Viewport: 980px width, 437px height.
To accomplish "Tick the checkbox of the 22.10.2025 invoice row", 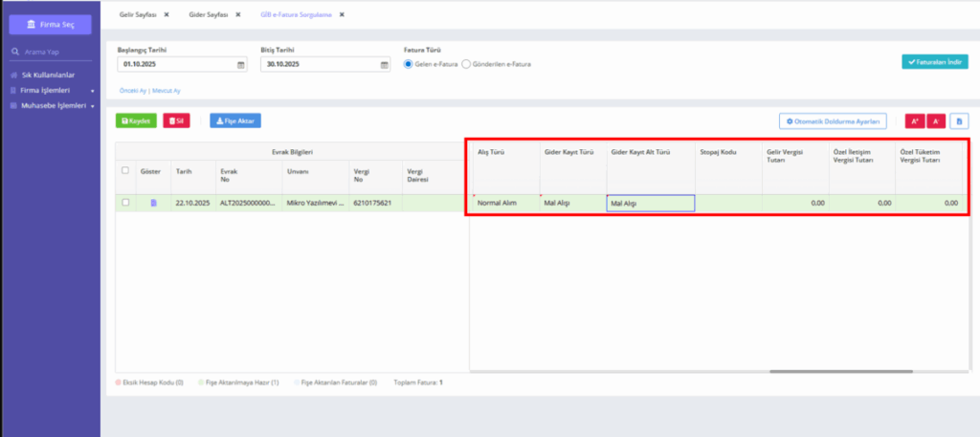I will [125, 203].
